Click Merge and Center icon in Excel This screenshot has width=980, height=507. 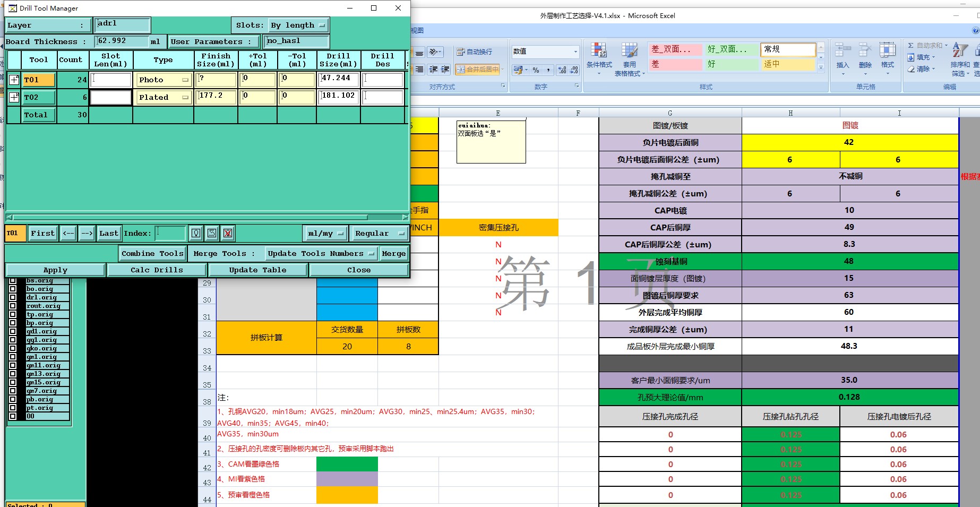(x=478, y=70)
